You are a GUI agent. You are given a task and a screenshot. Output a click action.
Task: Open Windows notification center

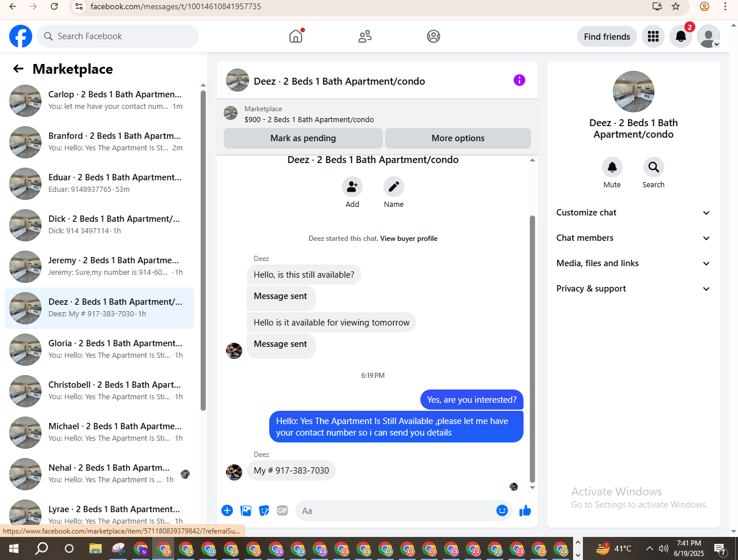coord(721,548)
